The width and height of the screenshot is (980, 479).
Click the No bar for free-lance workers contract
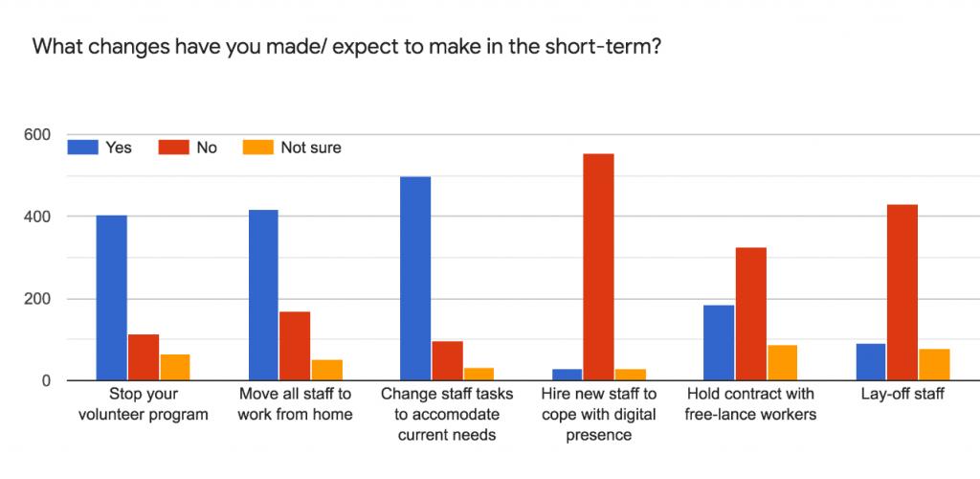click(750, 314)
